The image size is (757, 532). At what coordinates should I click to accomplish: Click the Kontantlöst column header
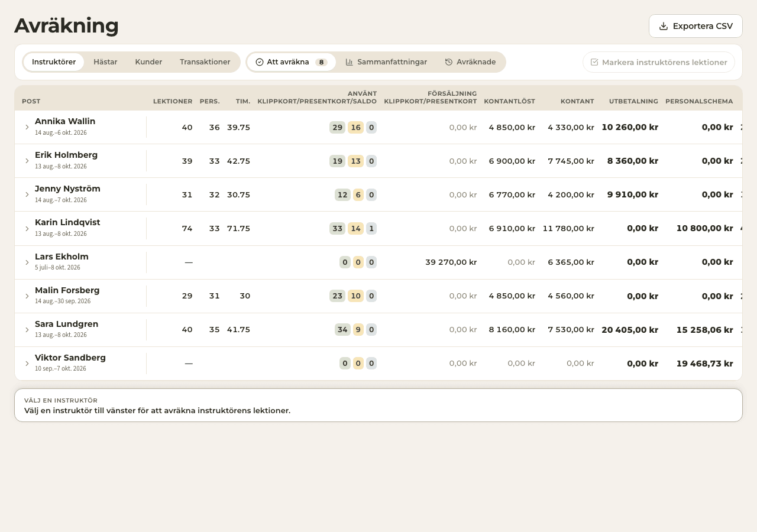coord(509,101)
